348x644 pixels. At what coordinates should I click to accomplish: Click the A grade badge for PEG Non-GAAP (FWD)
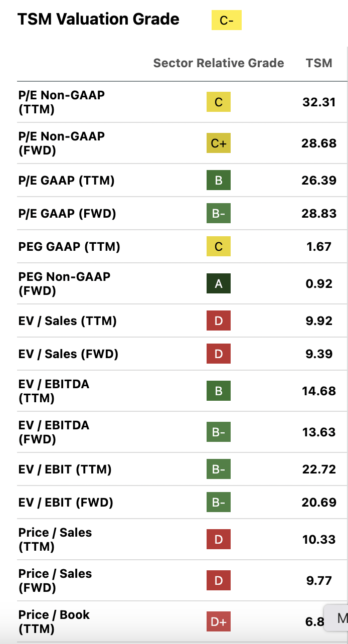(x=218, y=284)
